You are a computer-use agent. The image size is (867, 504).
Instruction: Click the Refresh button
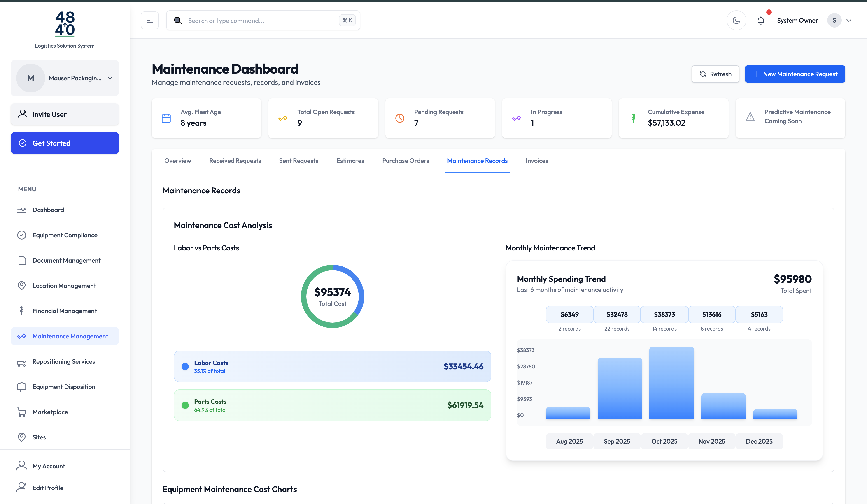click(x=715, y=74)
